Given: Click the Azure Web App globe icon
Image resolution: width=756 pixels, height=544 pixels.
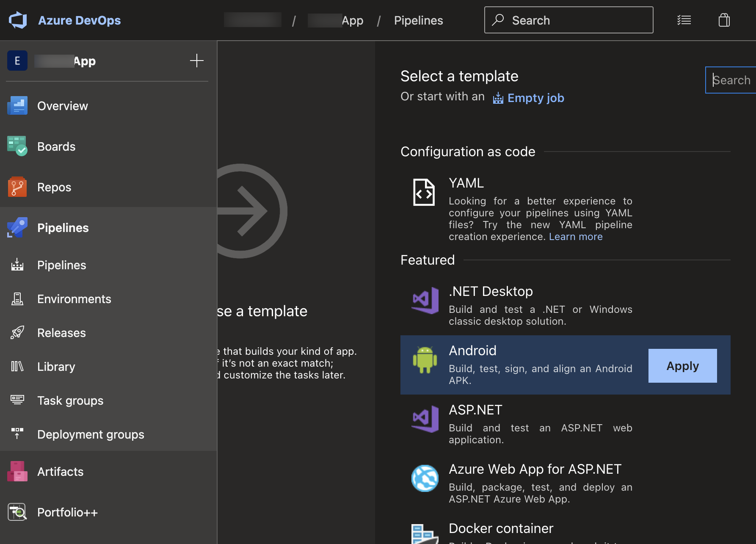Looking at the screenshot, I should click(425, 478).
